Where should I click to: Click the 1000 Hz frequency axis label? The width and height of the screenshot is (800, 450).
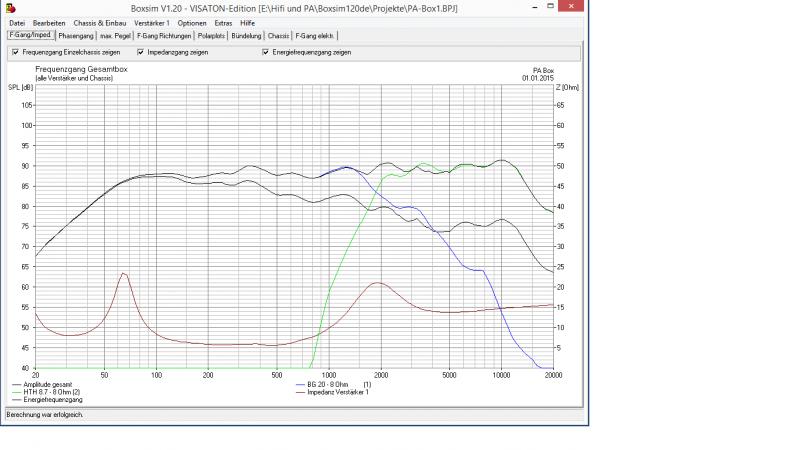[x=329, y=375]
